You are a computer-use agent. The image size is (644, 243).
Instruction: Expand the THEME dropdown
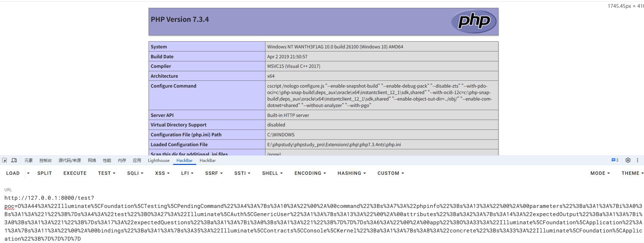coord(632,173)
